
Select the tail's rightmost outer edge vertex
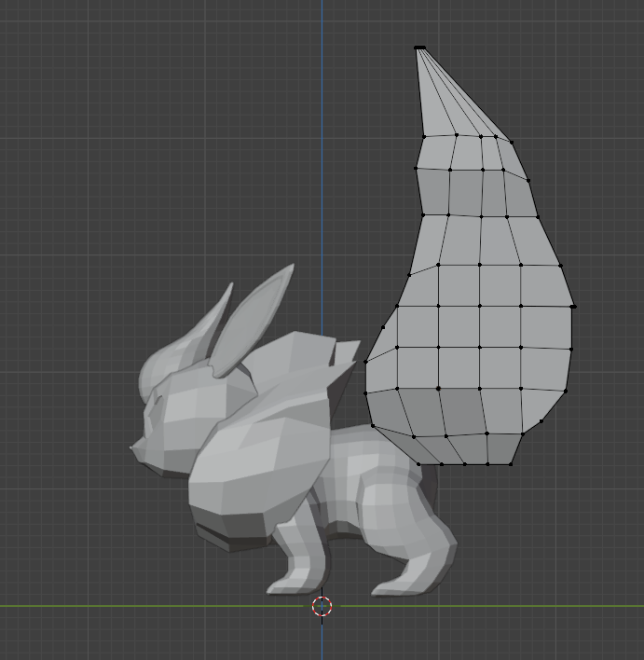[x=574, y=307]
